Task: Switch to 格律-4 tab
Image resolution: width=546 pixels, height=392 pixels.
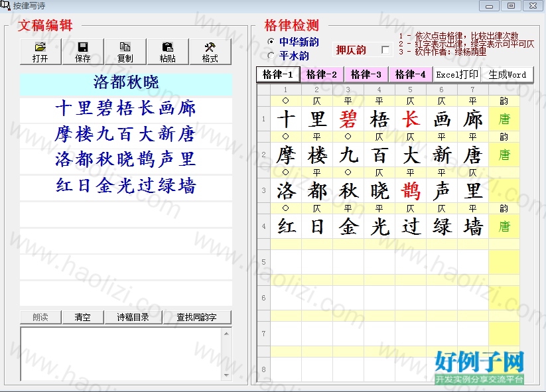Action: (x=411, y=74)
